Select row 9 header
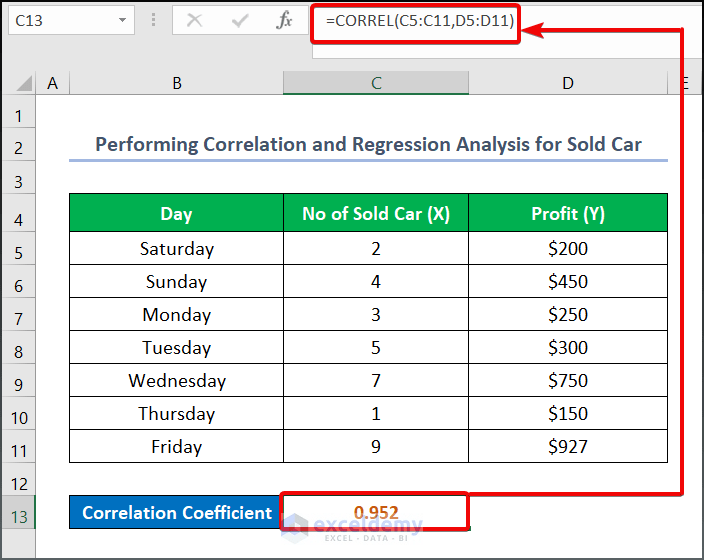 coord(18,380)
